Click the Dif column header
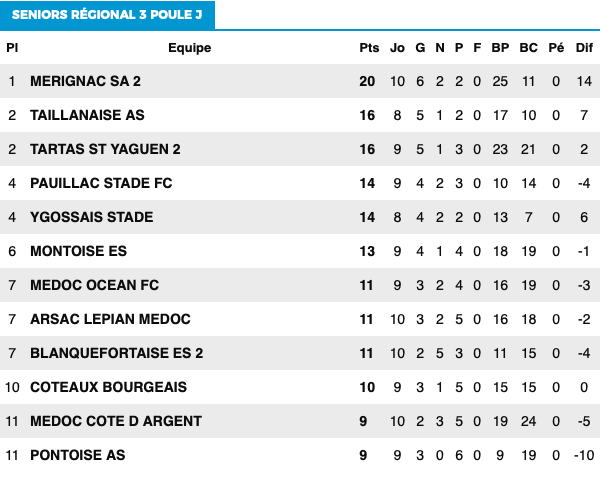This screenshot has width=601, height=481. (x=584, y=48)
